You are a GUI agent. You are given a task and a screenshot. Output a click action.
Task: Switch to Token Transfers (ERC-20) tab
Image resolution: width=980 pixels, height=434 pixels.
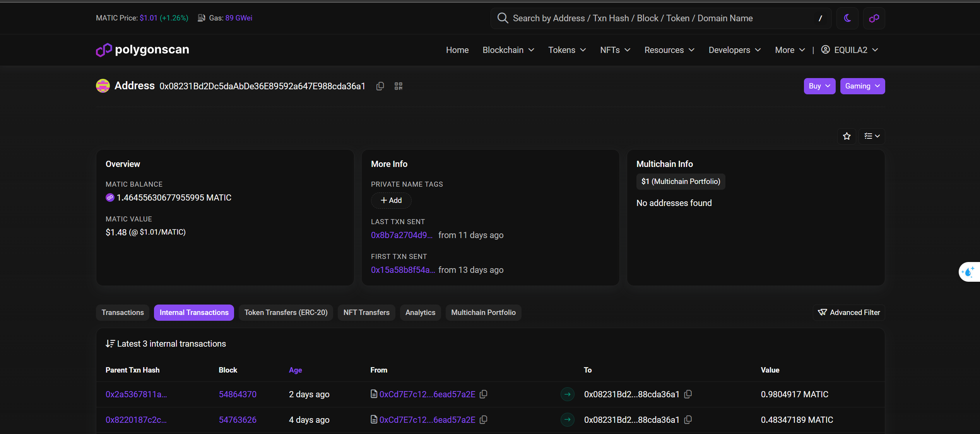(286, 312)
